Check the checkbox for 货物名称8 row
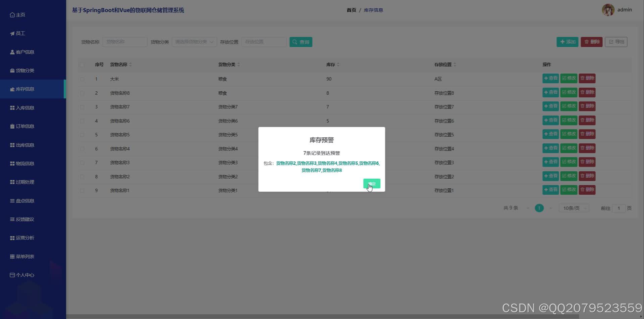This screenshot has height=319, width=644. coord(82,93)
